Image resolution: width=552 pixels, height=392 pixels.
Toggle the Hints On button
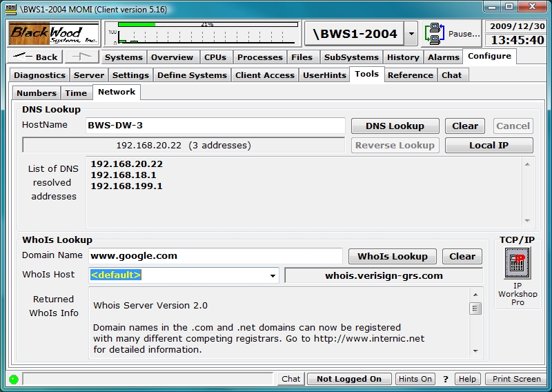pyautogui.click(x=415, y=379)
